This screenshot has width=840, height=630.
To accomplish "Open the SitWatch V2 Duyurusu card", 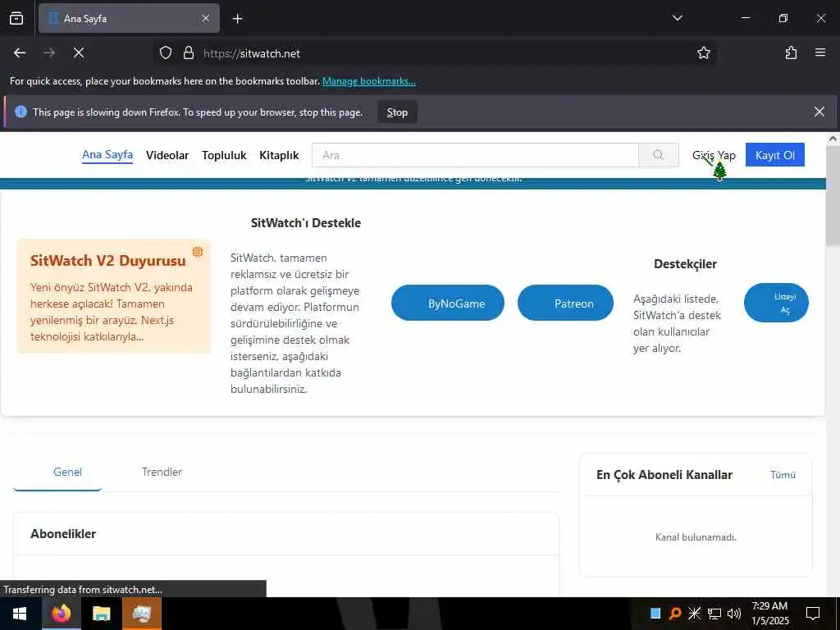I will pos(113,296).
